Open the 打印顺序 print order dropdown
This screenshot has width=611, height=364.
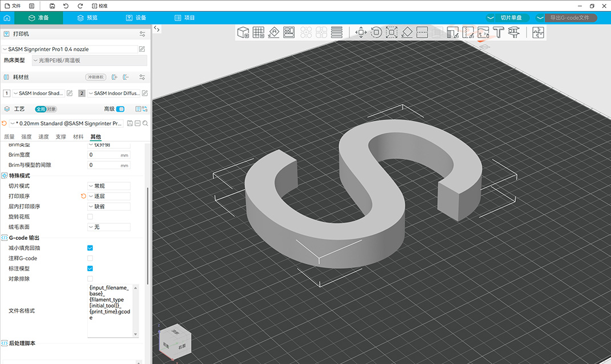tap(108, 197)
